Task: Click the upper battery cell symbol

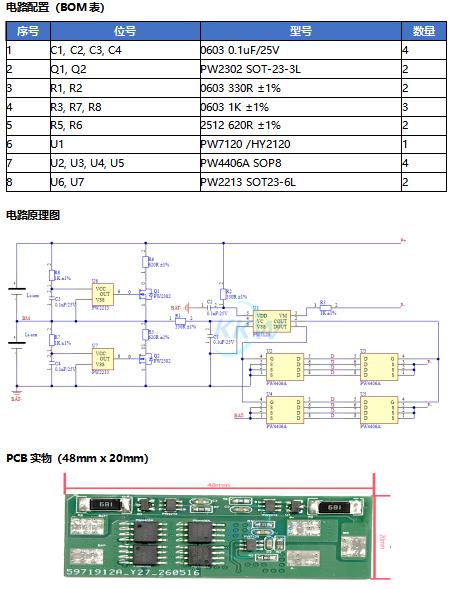Action: (17, 291)
